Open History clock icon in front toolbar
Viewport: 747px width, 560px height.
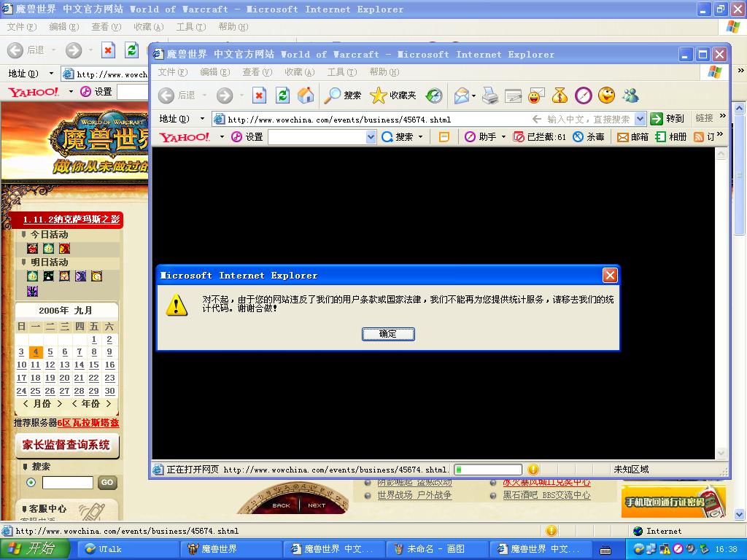434,96
